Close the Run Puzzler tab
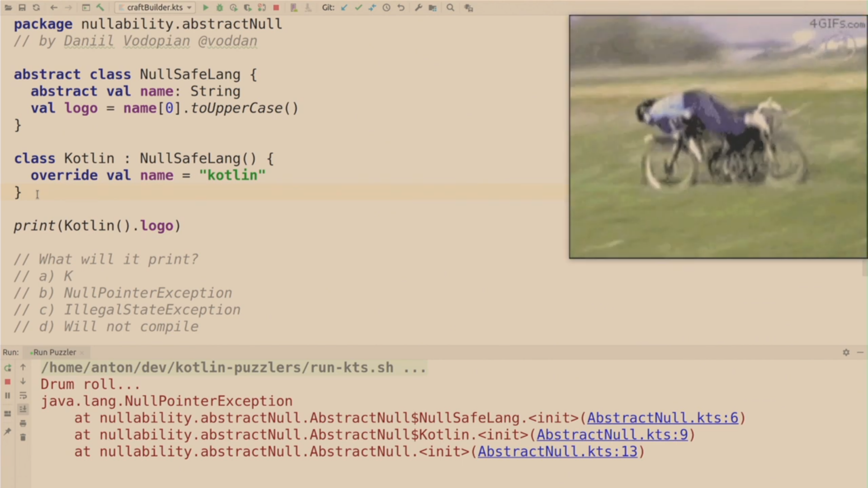Image resolution: width=868 pixels, height=488 pixels. pyautogui.click(x=82, y=352)
